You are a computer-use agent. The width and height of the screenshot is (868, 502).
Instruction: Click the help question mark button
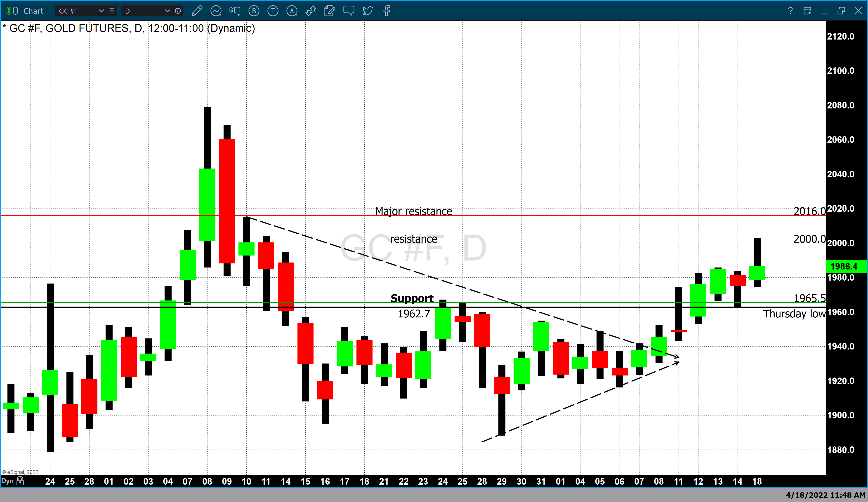click(x=790, y=11)
